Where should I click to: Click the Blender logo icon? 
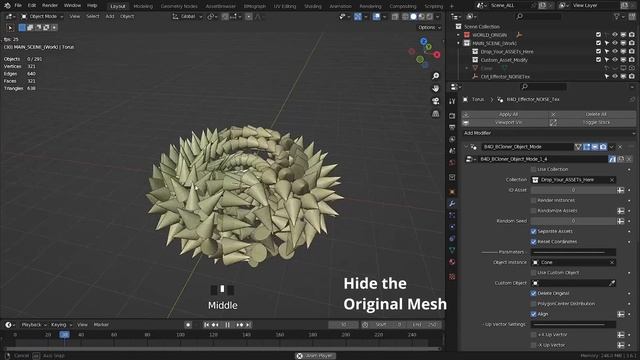pyautogui.click(x=7, y=6)
